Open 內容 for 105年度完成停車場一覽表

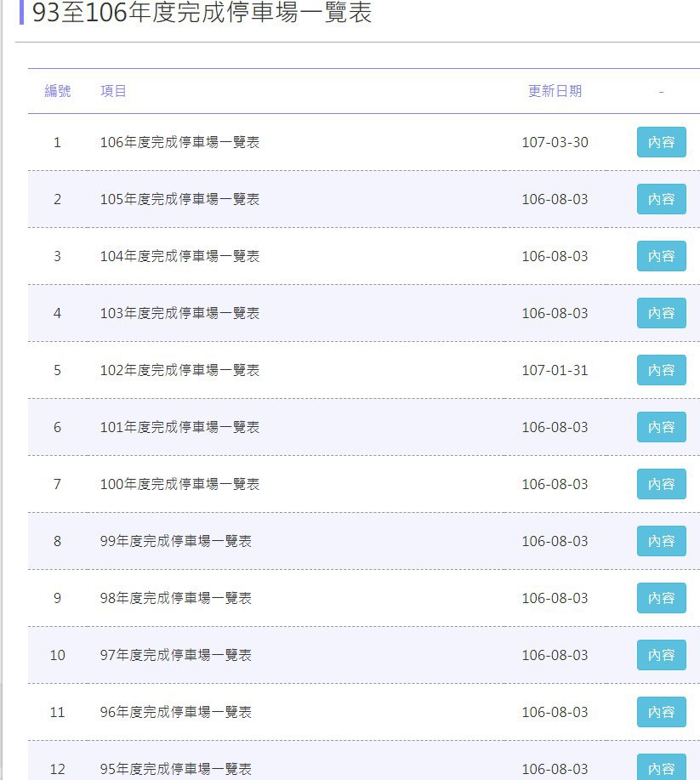(x=661, y=199)
